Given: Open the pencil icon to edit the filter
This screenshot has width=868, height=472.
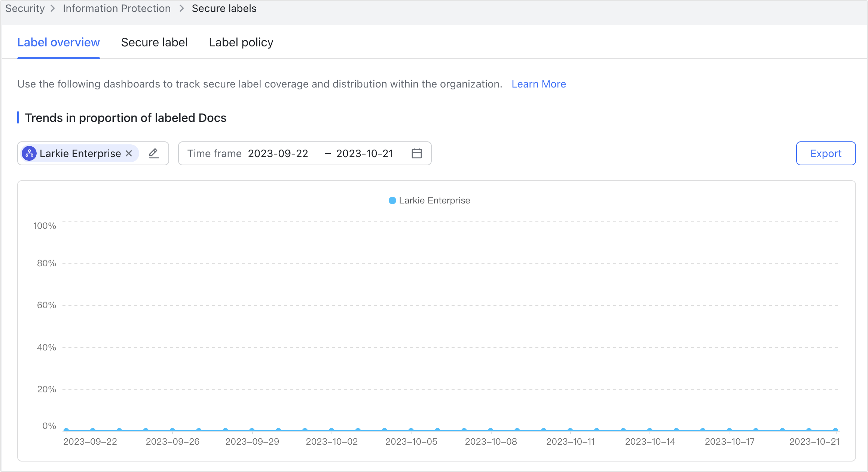Looking at the screenshot, I should 153,153.
